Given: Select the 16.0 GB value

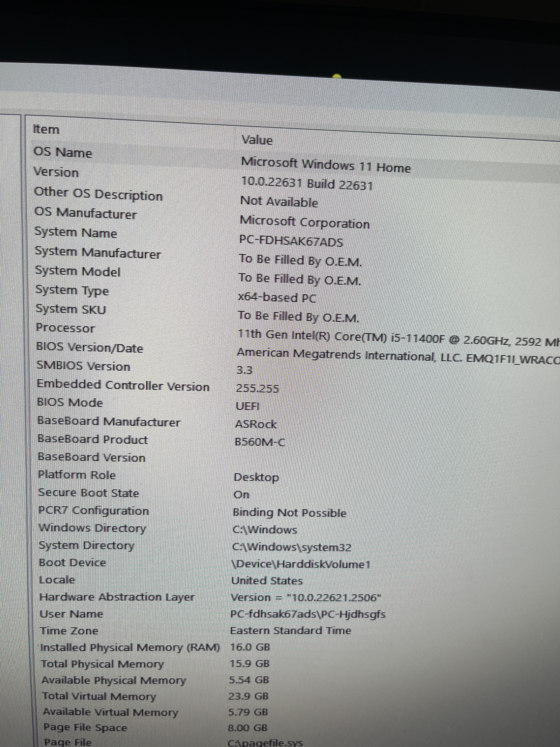Looking at the screenshot, I should pyautogui.click(x=250, y=647).
